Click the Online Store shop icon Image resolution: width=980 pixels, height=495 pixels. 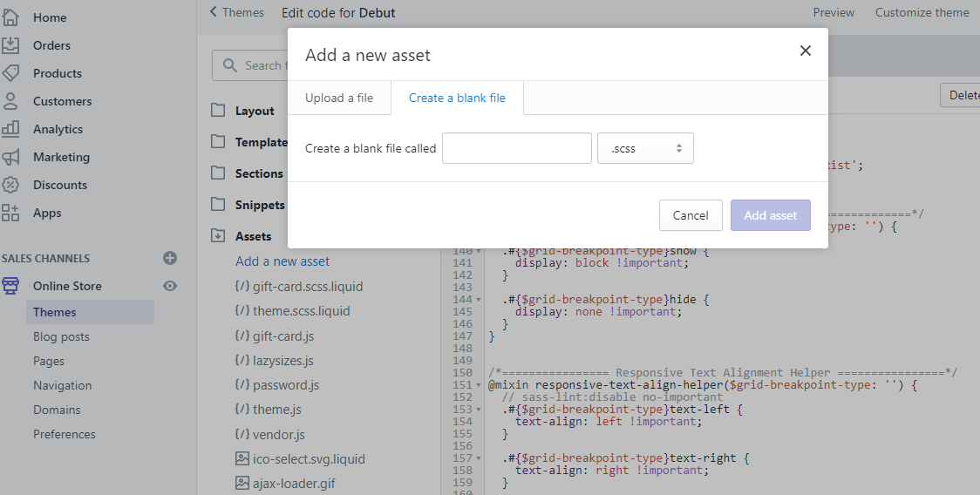(10, 286)
